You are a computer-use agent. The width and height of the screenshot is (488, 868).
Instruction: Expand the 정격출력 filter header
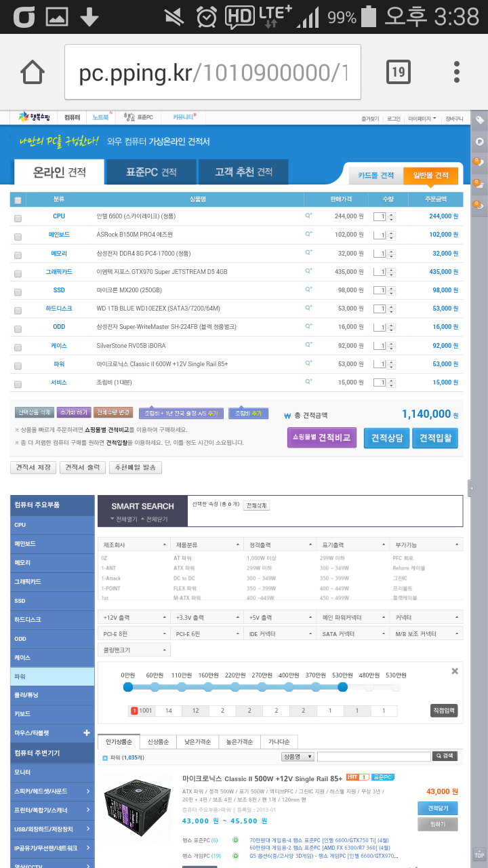(x=280, y=545)
